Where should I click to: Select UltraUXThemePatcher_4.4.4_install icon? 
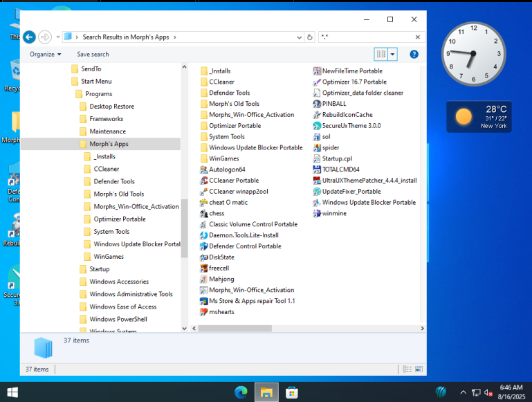pos(317,181)
